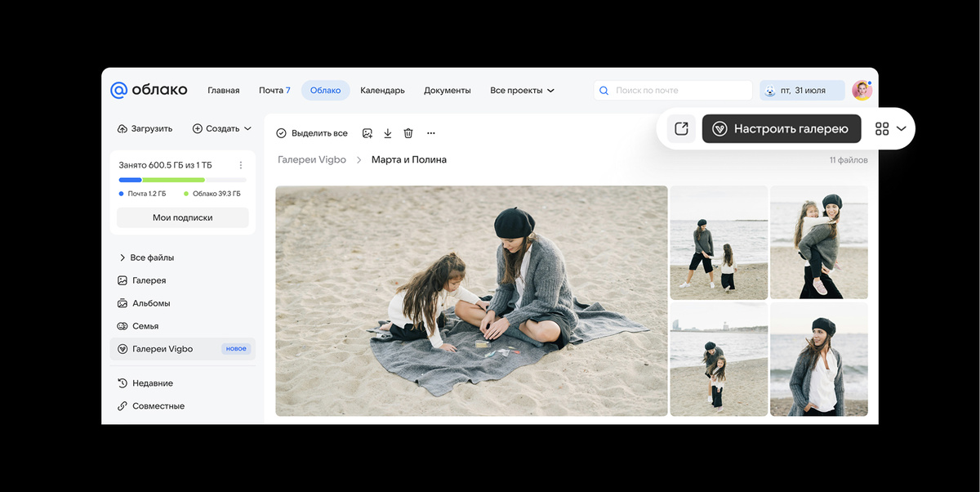Open the Главная tab
This screenshot has width=980, height=492.
(x=224, y=91)
